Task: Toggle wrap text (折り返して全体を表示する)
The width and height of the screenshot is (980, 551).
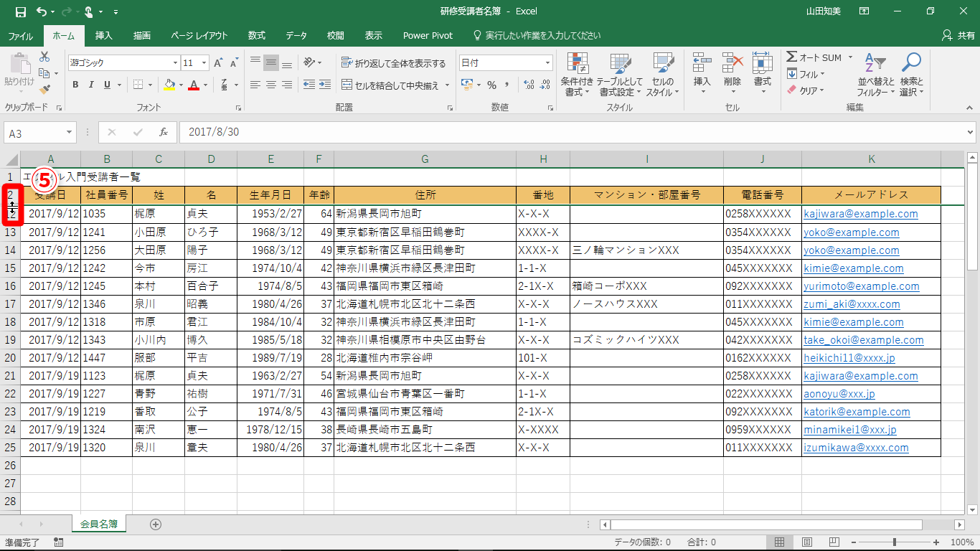Action: coord(393,63)
